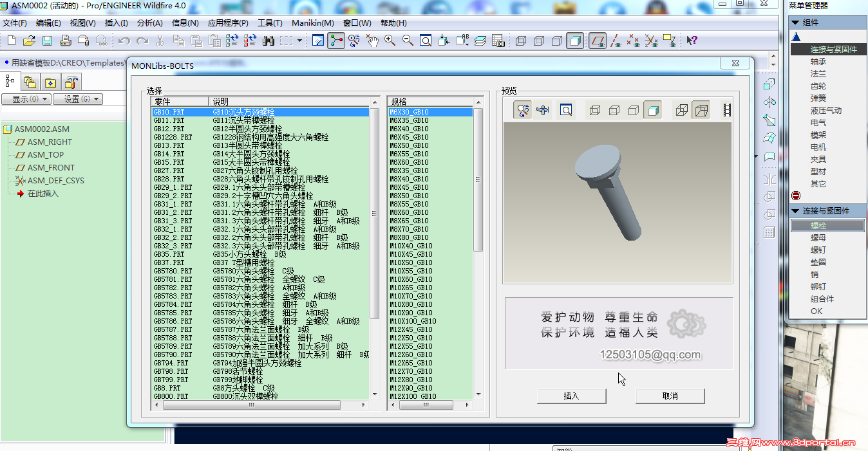Save the model with the floppy disk icon
The height and width of the screenshot is (451, 868).
[x=47, y=41]
